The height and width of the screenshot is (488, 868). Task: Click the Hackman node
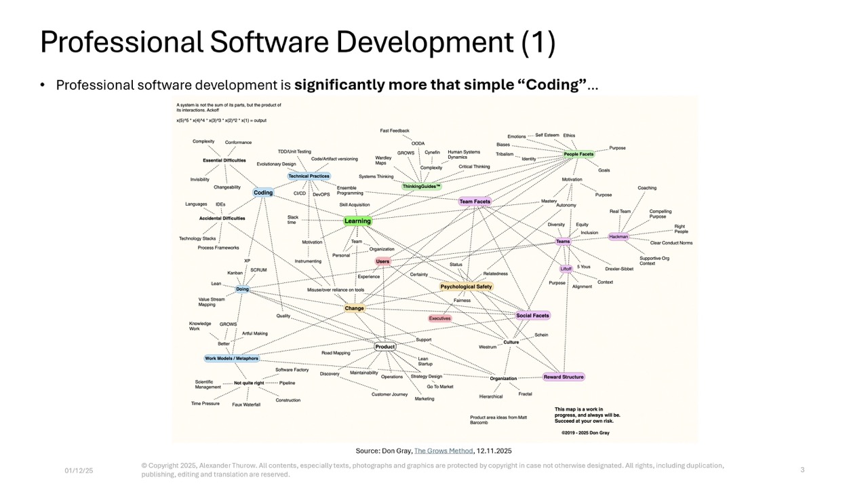point(618,237)
